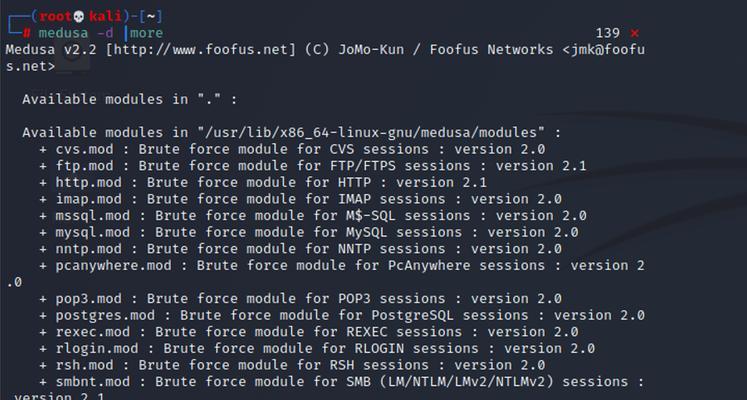The height and width of the screenshot is (400, 747).
Task: Click the 139 exit code number
Action: 607,33
